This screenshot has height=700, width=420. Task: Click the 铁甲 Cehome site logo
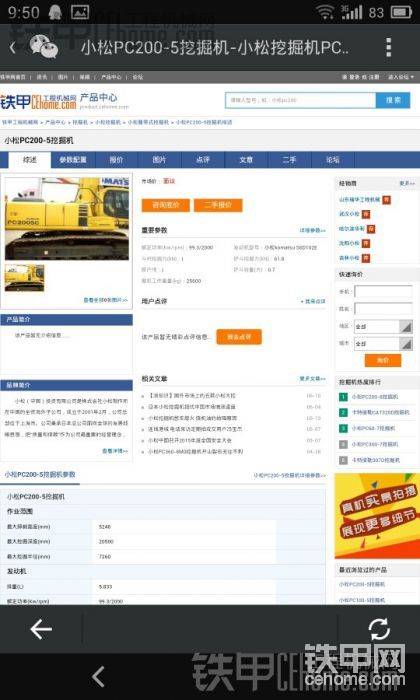(x=38, y=102)
